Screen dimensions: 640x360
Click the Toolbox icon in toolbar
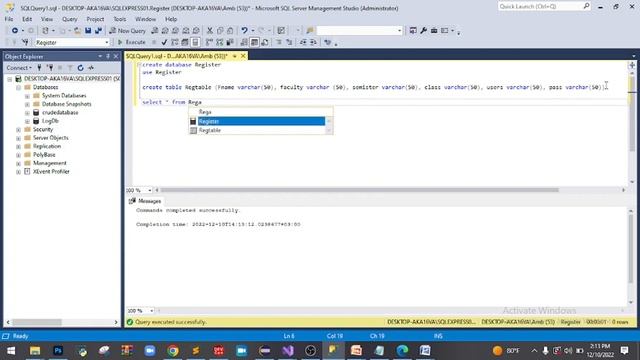click(x=434, y=31)
